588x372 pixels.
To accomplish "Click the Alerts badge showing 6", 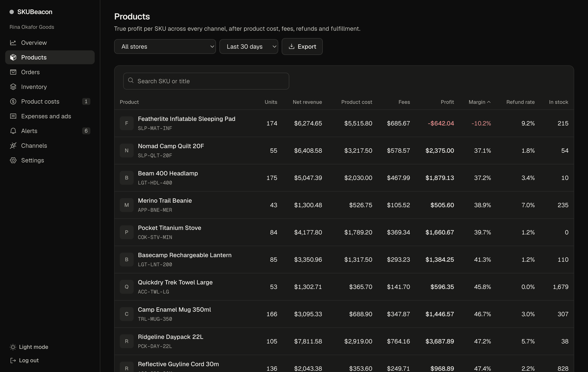I will pyautogui.click(x=86, y=131).
